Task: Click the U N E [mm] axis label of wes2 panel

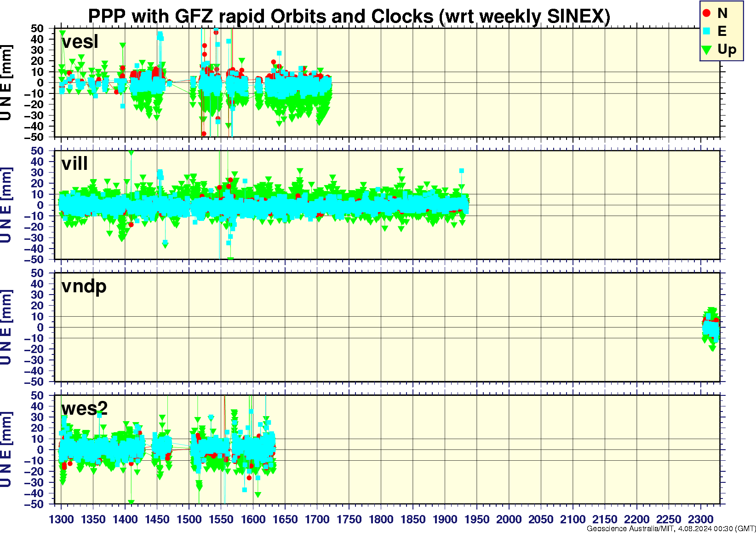Action: click(6, 450)
